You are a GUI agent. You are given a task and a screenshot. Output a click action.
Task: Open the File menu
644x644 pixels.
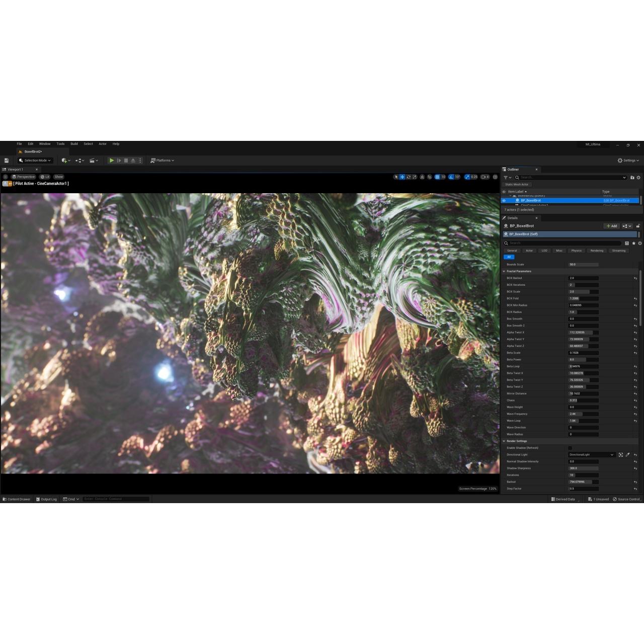[x=19, y=144]
